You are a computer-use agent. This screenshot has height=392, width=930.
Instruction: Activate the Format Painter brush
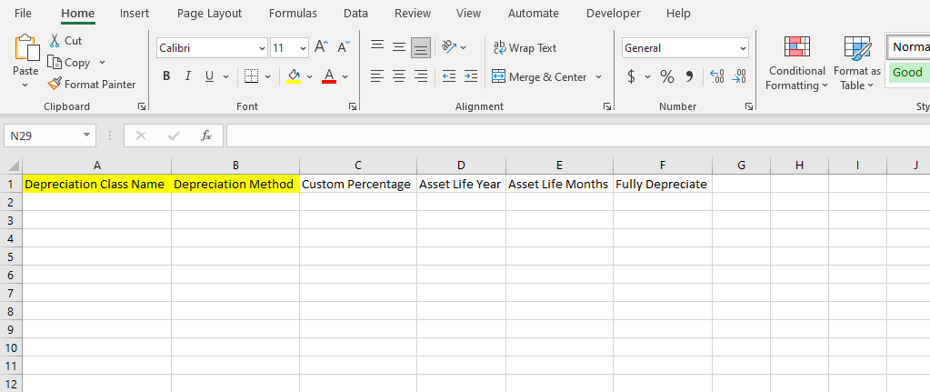coord(55,84)
